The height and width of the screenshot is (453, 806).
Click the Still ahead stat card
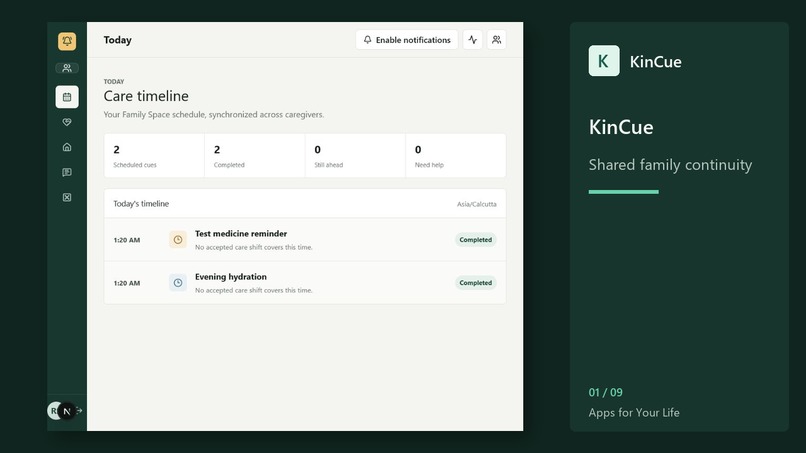[355, 156]
